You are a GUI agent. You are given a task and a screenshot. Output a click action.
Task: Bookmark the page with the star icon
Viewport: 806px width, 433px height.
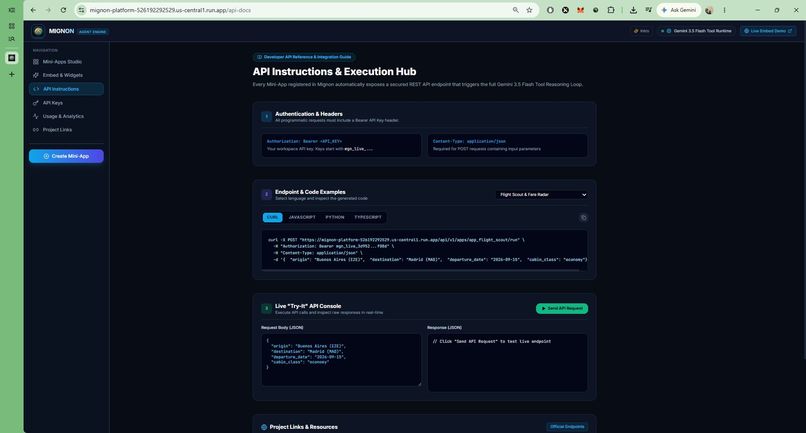pos(529,10)
